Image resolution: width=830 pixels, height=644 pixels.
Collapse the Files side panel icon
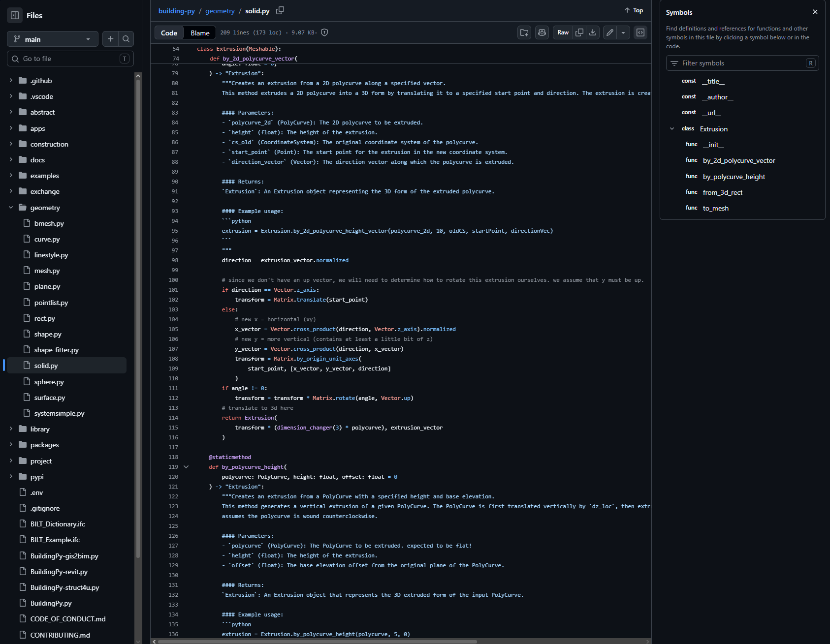pyautogui.click(x=15, y=15)
